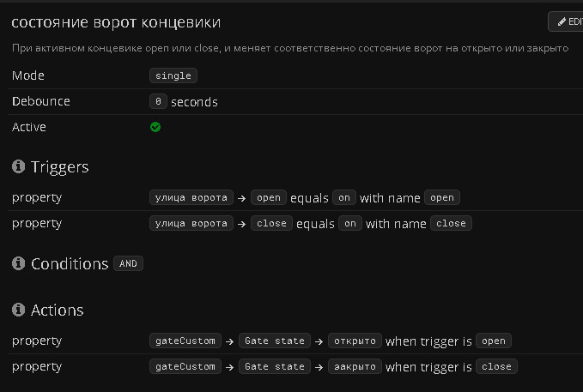The height and width of the screenshot is (392, 583).
Task: Click the green Active checkmark icon
Action: (x=155, y=127)
